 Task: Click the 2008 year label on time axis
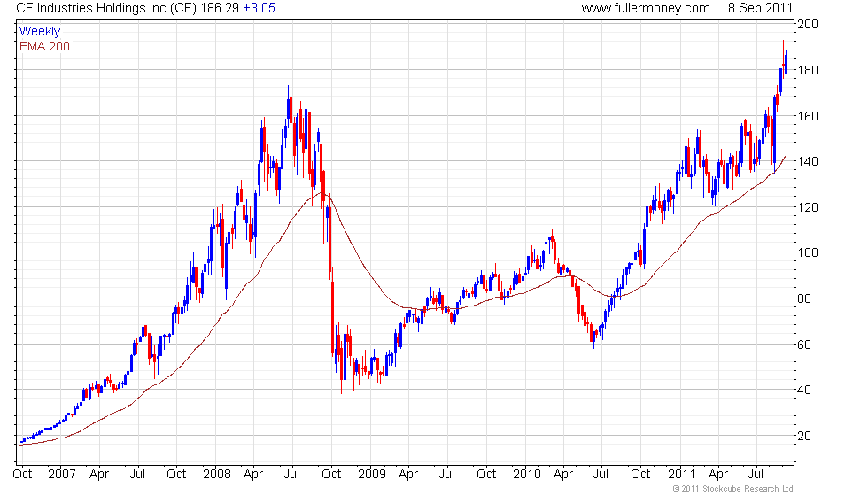pyautogui.click(x=216, y=475)
